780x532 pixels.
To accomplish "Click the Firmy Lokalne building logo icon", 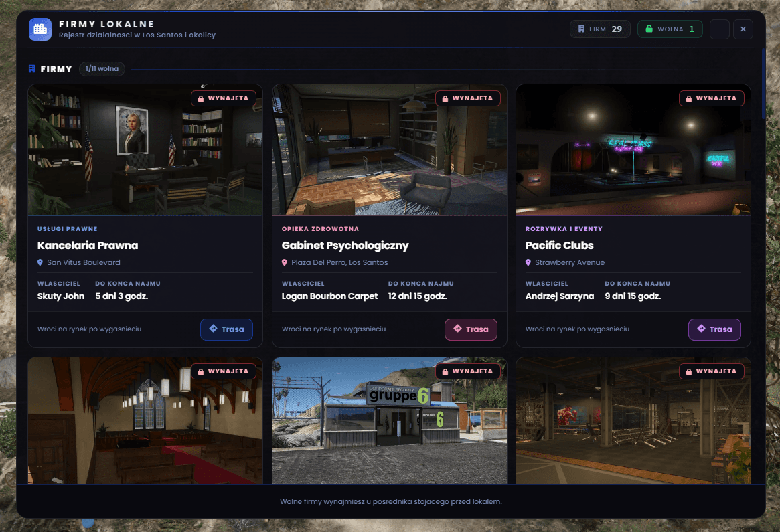I will (40, 29).
